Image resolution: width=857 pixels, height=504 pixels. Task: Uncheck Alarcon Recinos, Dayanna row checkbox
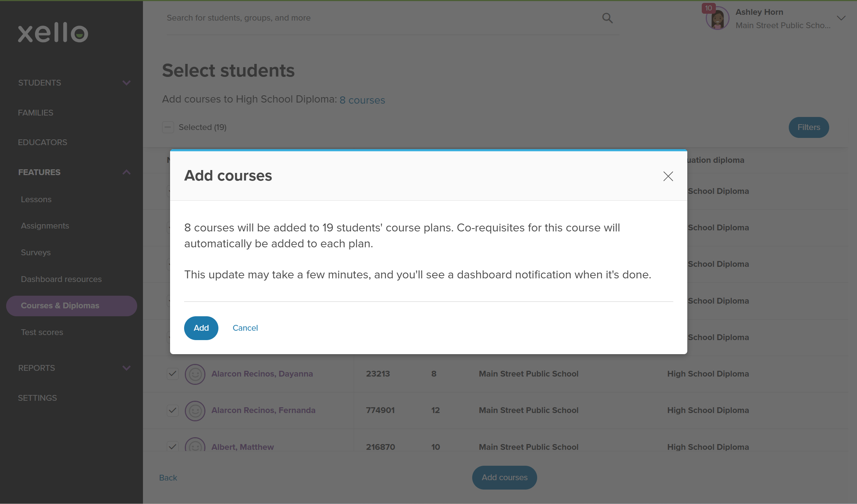click(173, 374)
